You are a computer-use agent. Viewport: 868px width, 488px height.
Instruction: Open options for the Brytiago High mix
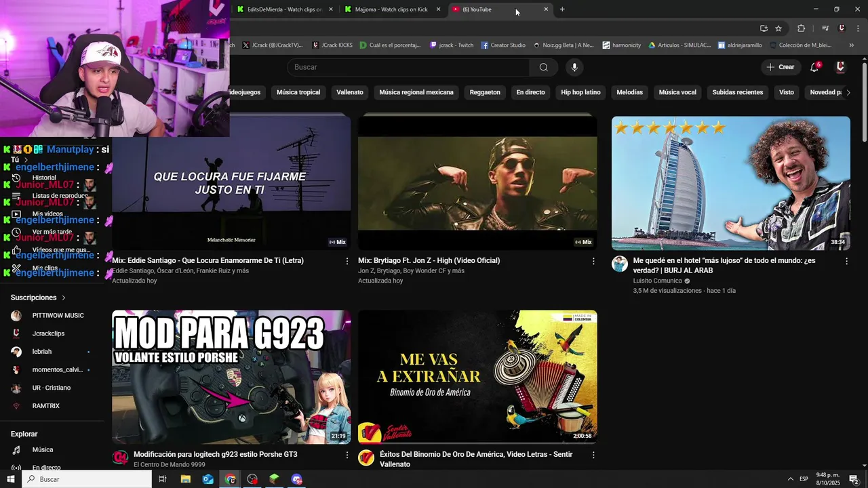[x=593, y=261]
